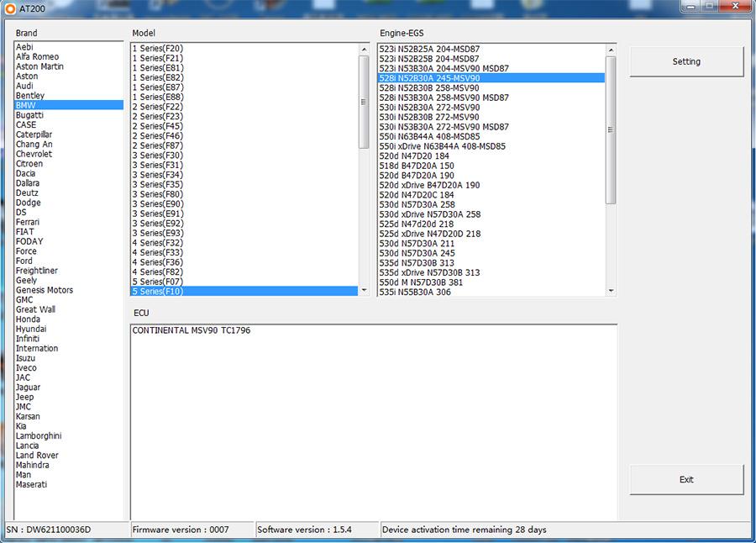Screen dimensions: 756x543
Task: Open the Setting panel
Action: (x=686, y=61)
